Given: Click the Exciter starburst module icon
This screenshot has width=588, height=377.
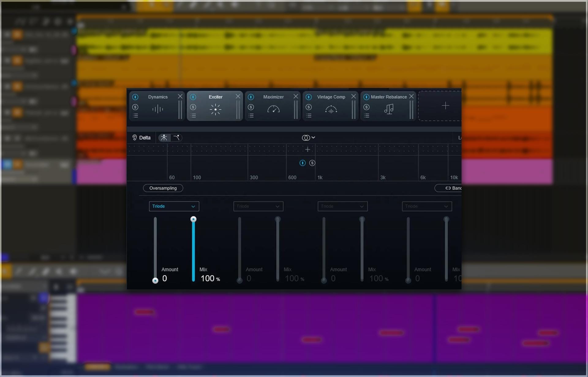Looking at the screenshot, I should click(215, 109).
